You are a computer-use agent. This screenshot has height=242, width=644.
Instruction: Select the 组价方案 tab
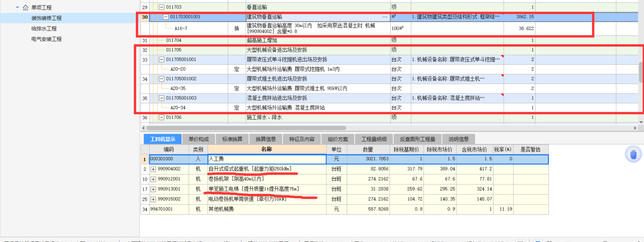[338, 139]
